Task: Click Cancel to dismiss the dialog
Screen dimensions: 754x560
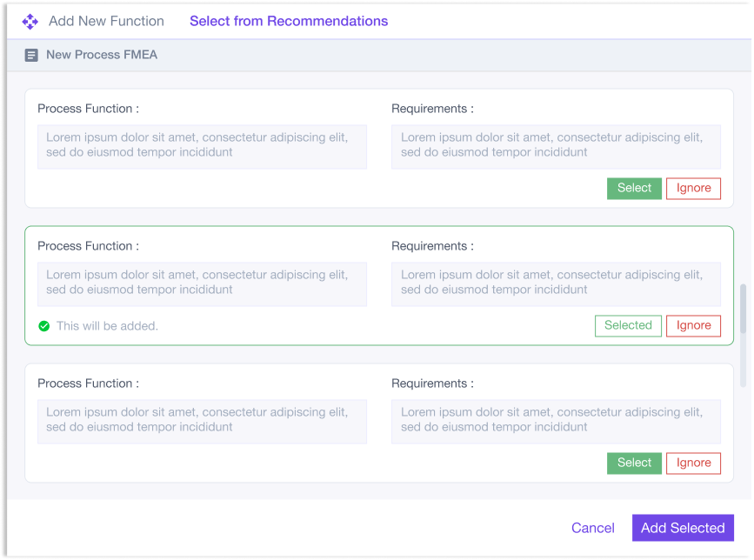Action: click(x=592, y=528)
